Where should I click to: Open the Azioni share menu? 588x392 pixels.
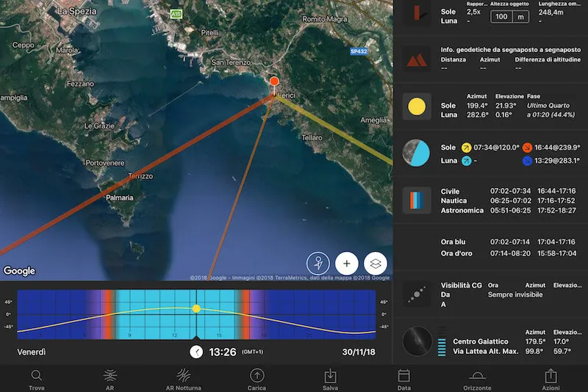click(551, 380)
